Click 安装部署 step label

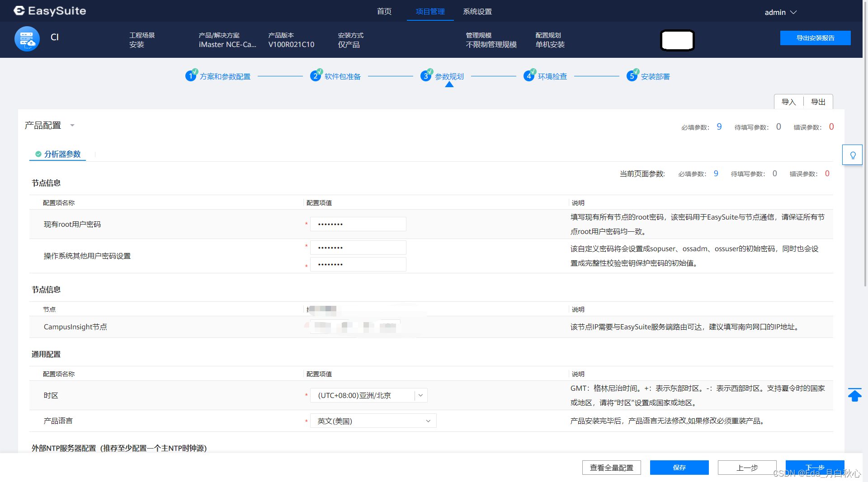coord(656,76)
